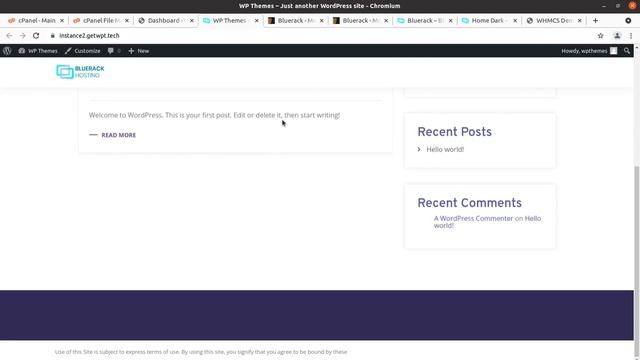Open the WP Themes admin bar menu
This screenshot has height=360, width=640.
[38, 51]
